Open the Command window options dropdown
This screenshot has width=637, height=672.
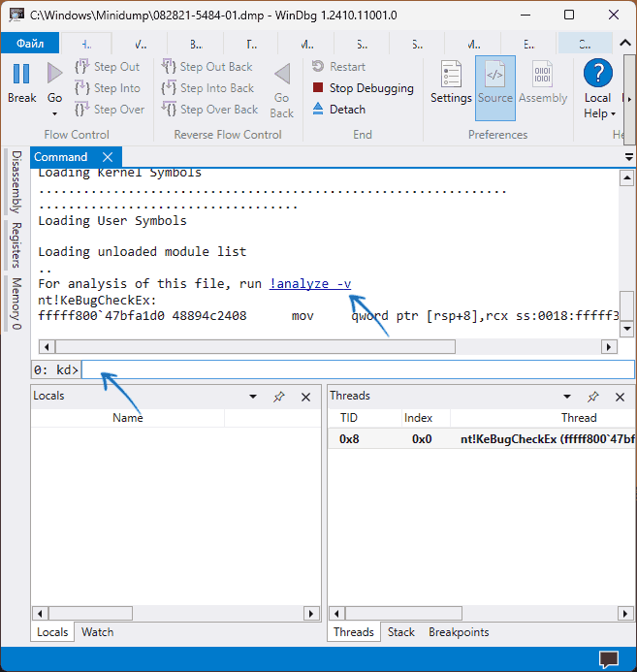(629, 157)
